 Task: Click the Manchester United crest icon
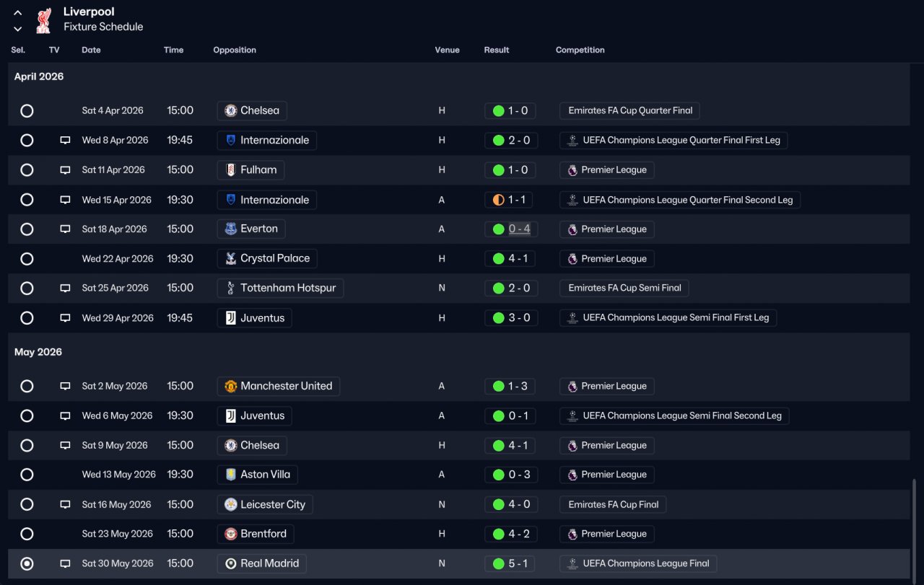231,387
